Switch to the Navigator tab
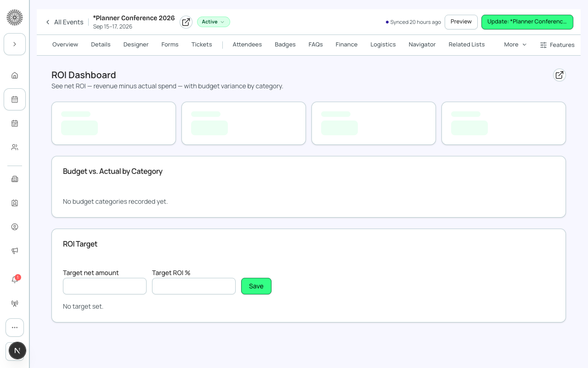Image resolution: width=588 pixels, height=368 pixels. coord(422,45)
